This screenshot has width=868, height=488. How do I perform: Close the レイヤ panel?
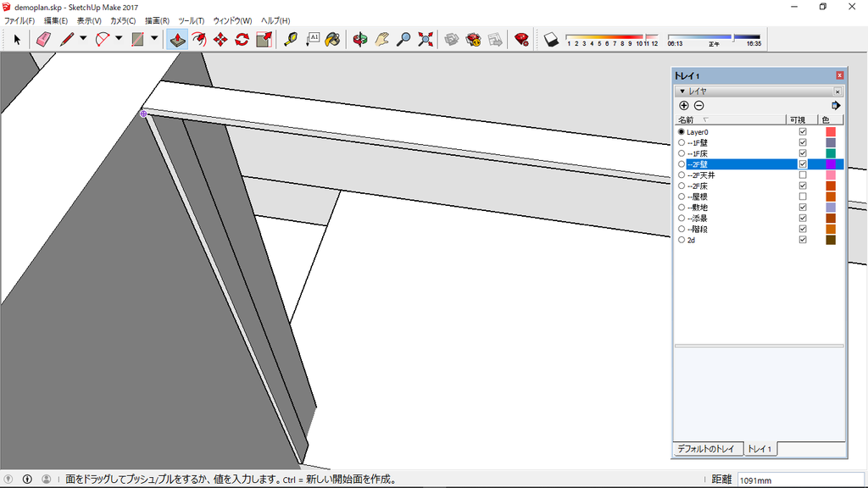coord(837,91)
